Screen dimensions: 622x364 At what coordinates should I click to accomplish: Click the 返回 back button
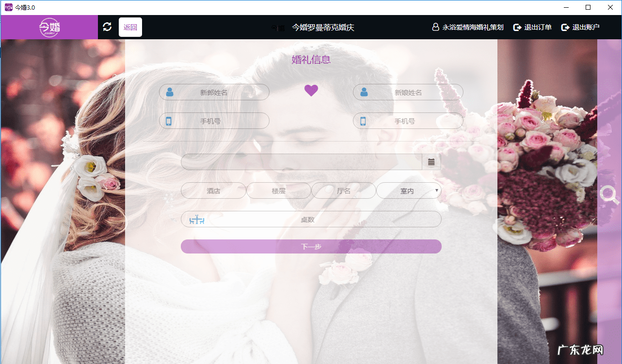click(130, 27)
